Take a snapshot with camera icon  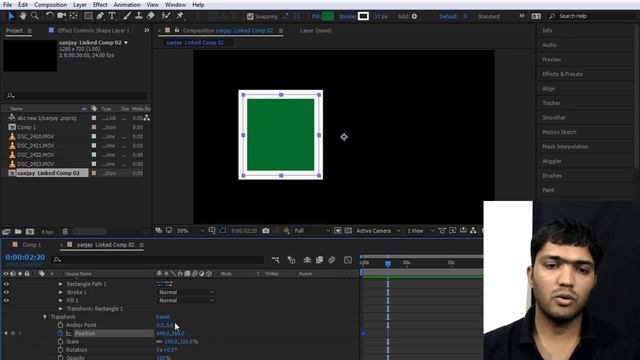pos(266,231)
